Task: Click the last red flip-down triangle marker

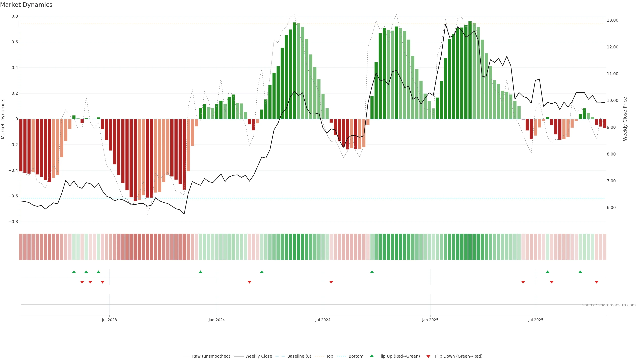Action: coord(597,282)
